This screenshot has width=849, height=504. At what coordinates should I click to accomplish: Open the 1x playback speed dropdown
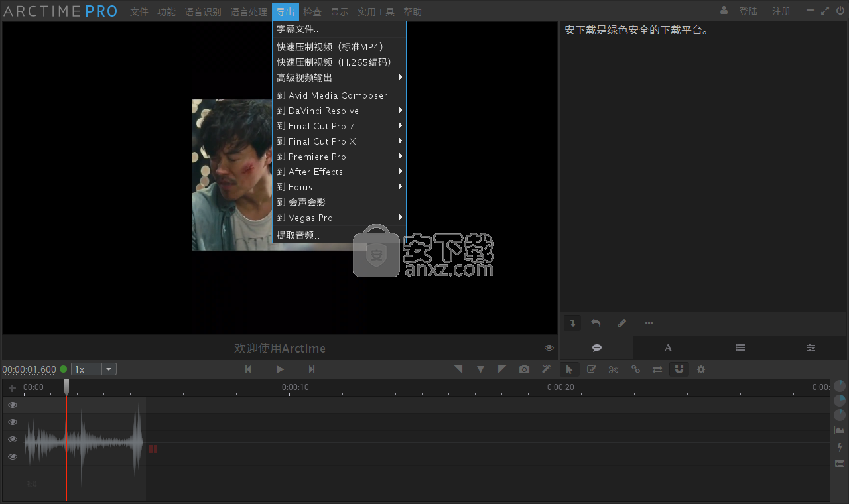(x=94, y=369)
